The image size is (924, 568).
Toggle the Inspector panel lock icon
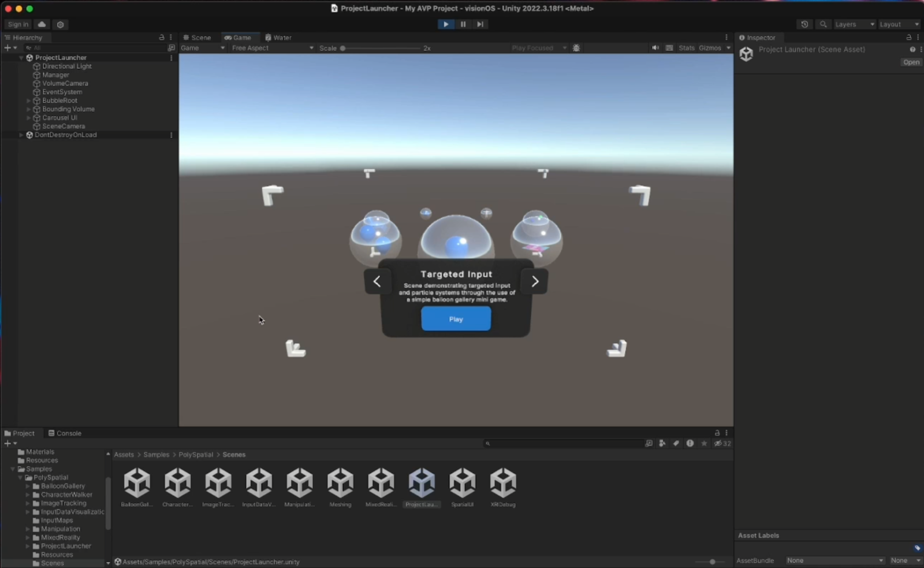click(x=908, y=38)
